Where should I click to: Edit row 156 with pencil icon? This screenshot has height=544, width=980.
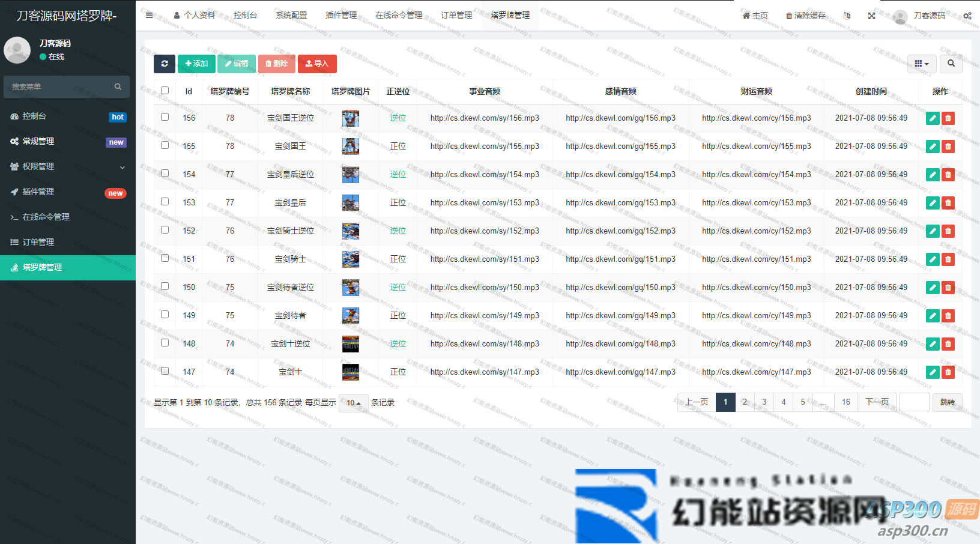coord(932,118)
